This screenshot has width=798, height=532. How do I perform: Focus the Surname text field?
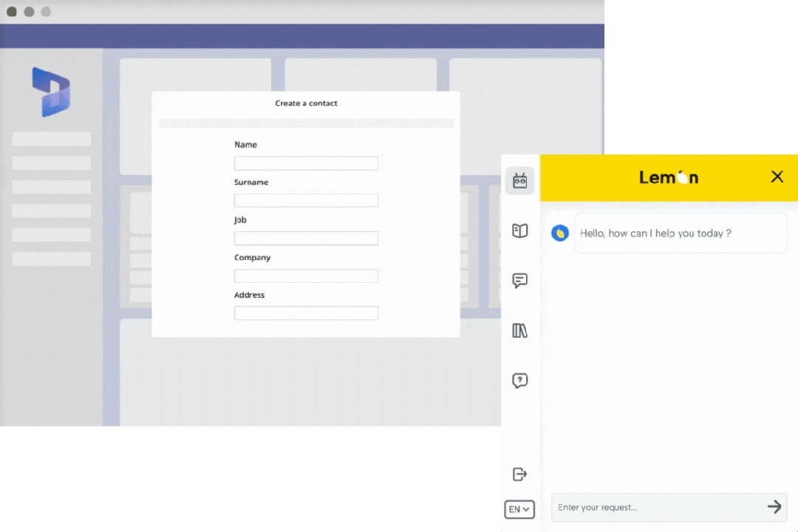[x=306, y=200]
